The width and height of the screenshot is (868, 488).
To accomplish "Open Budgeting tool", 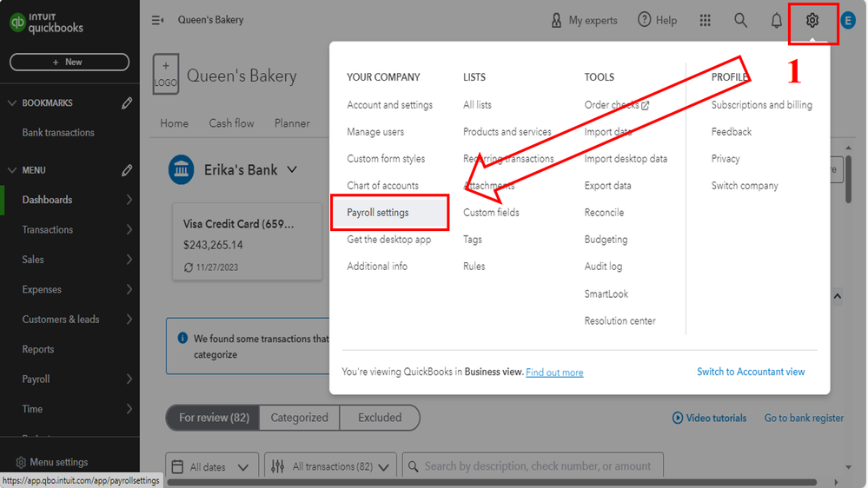I will (x=606, y=239).
